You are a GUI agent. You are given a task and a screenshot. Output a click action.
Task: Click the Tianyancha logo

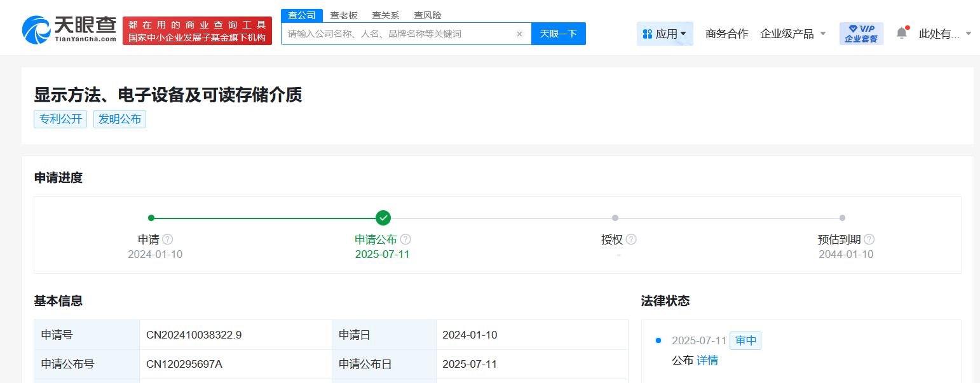coord(69,29)
